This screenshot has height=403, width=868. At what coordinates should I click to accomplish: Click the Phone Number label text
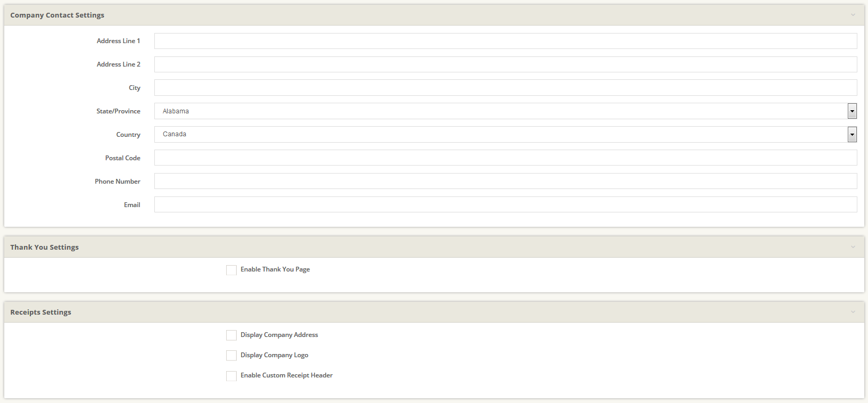(x=118, y=182)
